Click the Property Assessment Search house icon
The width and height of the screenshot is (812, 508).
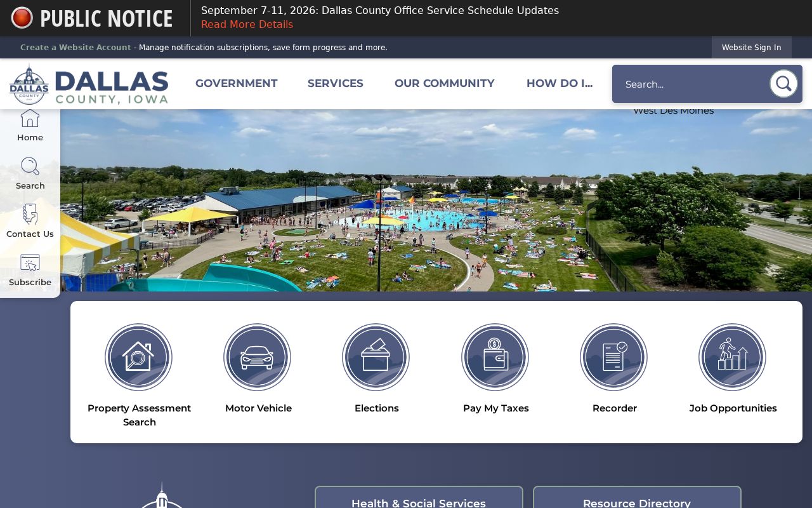pos(138,357)
